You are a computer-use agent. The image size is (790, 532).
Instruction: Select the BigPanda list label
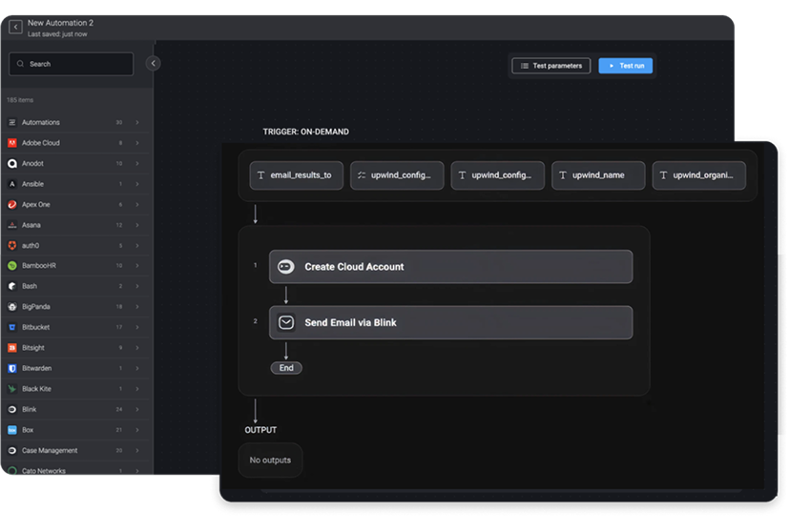pyautogui.click(x=35, y=306)
